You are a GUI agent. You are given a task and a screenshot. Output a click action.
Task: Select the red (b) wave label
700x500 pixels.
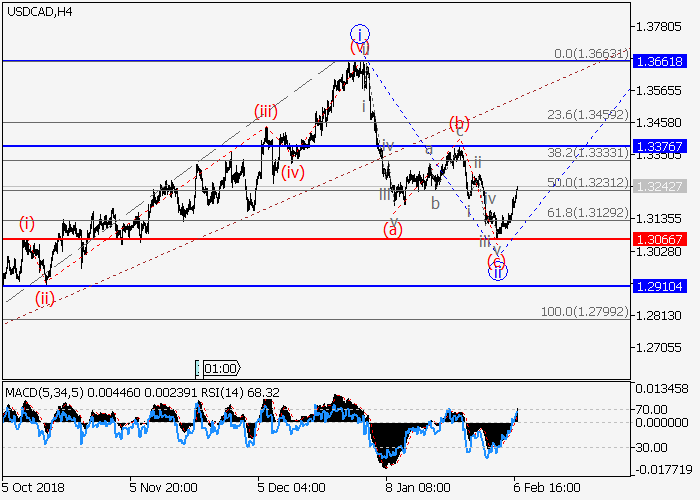pyautogui.click(x=459, y=124)
